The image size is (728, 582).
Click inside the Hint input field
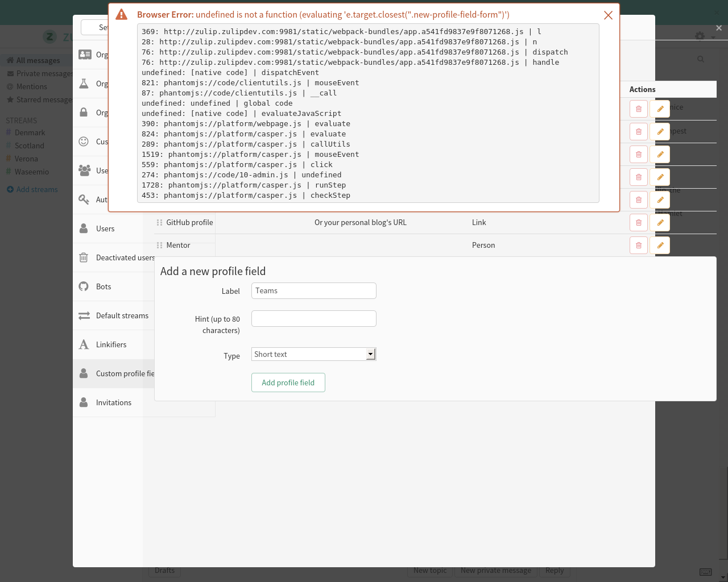pyautogui.click(x=313, y=318)
